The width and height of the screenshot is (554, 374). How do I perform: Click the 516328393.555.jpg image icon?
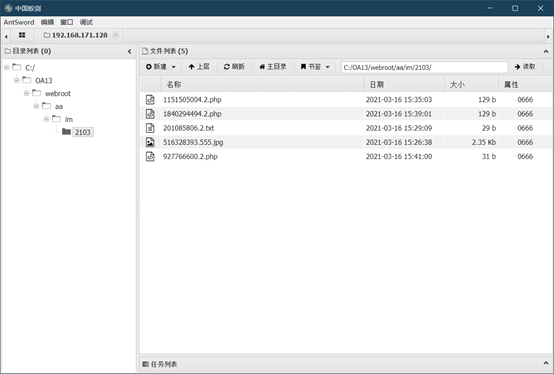pyautogui.click(x=150, y=142)
